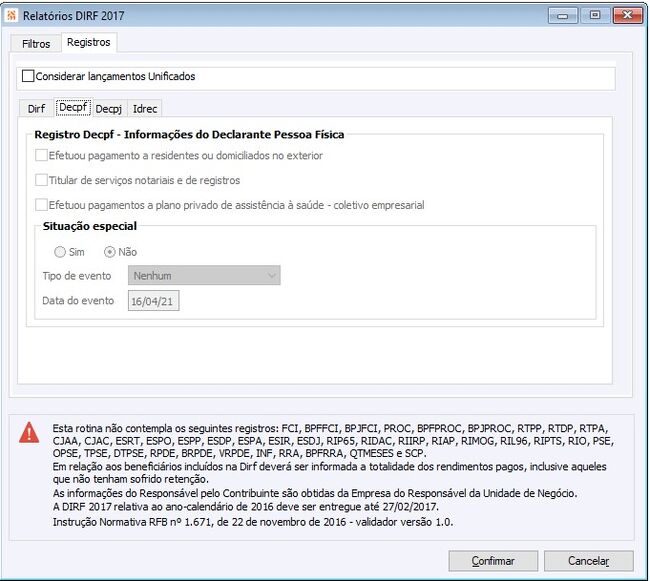Screen dimensions: 650x581
Task: Switch to the Idrec sub-tab
Action: (145, 109)
